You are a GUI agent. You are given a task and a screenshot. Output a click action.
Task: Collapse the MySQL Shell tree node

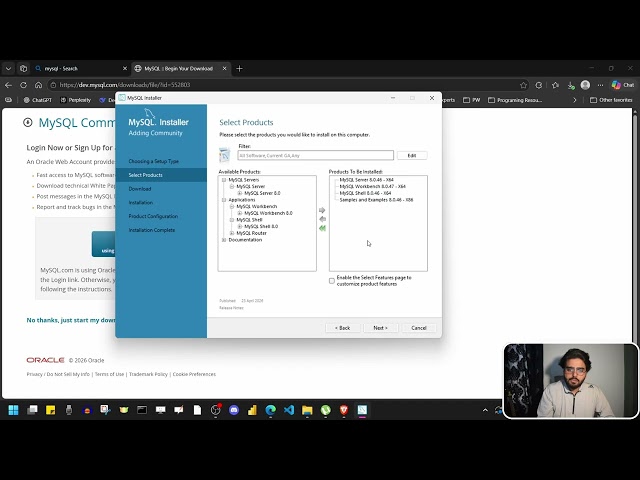(232, 220)
